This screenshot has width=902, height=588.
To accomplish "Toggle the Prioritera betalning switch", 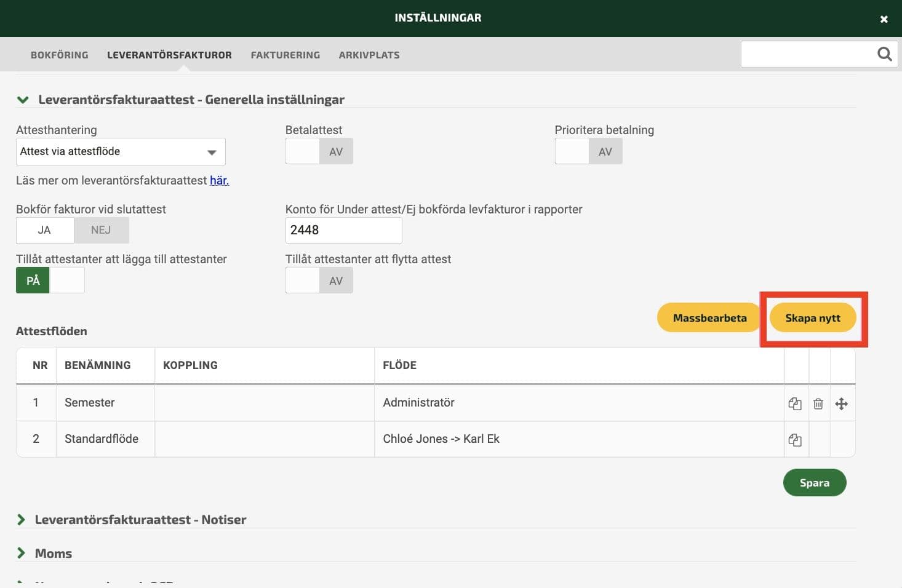I will click(589, 151).
